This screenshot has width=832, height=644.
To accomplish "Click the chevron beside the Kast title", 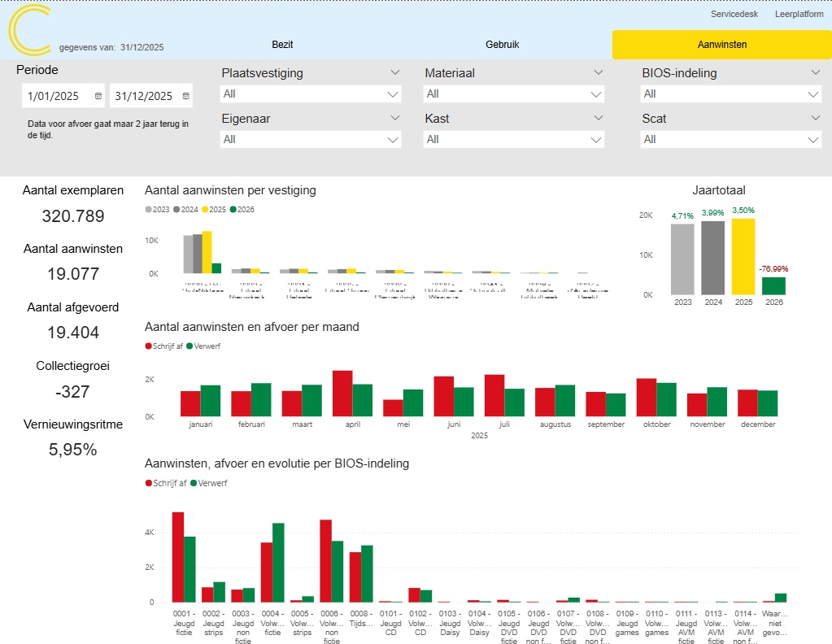I will (599, 118).
